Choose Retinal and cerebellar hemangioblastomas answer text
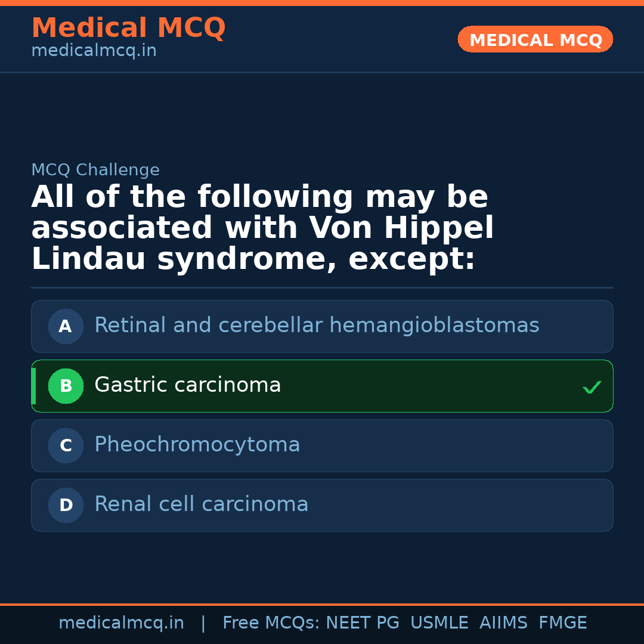The height and width of the screenshot is (644, 644). click(317, 326)
